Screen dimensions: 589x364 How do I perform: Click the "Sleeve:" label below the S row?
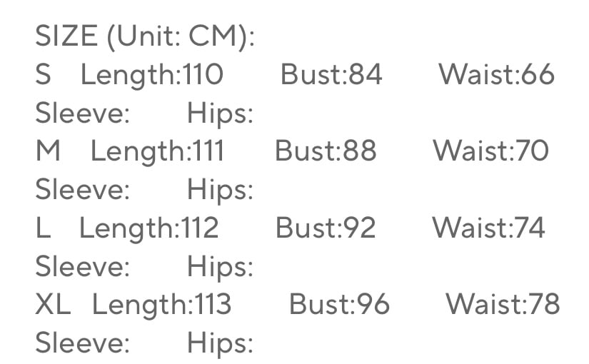click(x=82, y=113)
